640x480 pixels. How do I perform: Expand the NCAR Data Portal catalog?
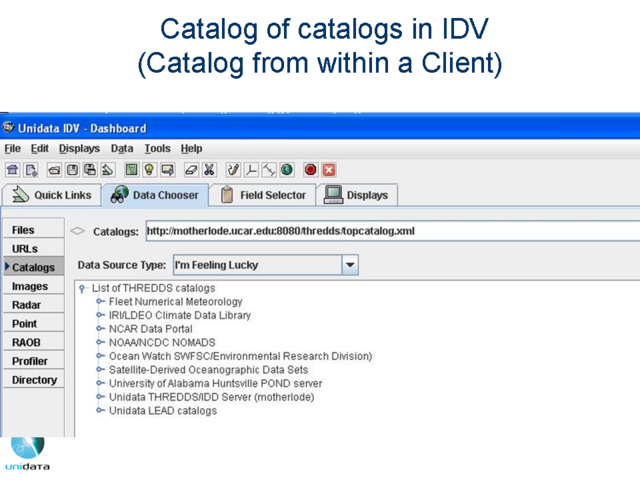100,329
